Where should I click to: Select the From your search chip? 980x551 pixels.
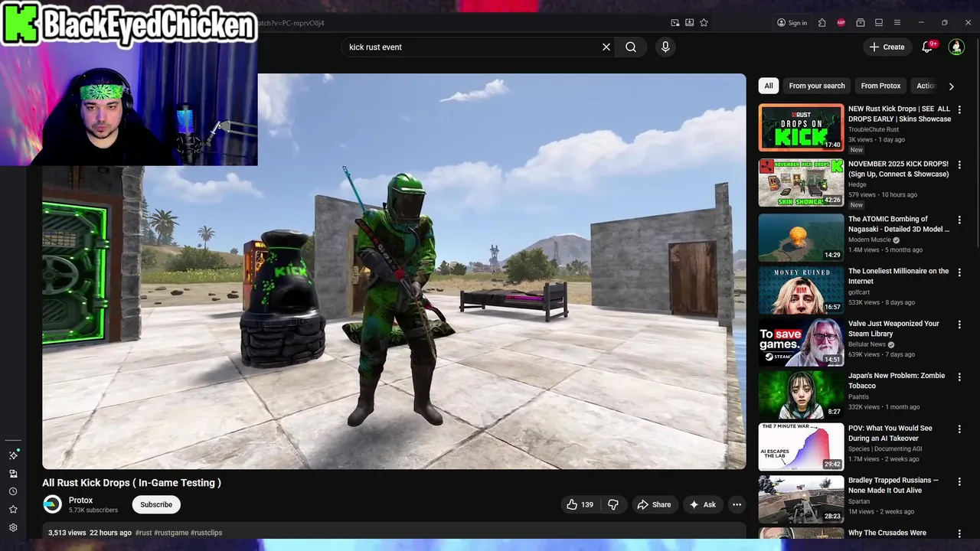[x=817, y=86]
